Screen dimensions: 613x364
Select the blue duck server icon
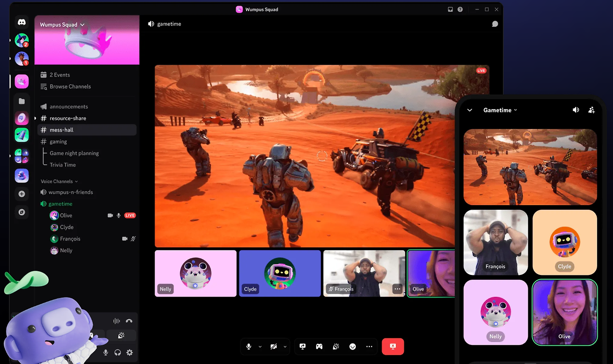(x=22, y=176)
